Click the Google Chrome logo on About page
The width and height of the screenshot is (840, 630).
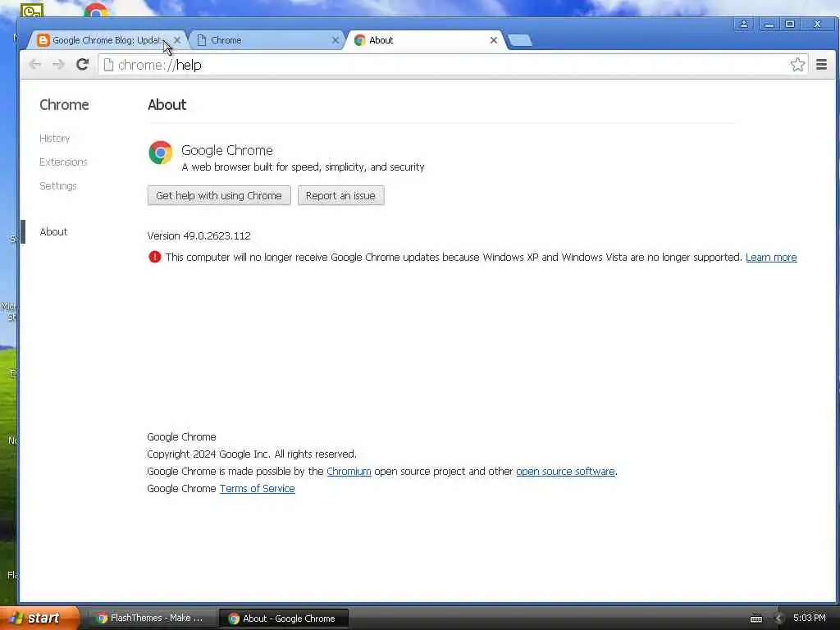160,153
